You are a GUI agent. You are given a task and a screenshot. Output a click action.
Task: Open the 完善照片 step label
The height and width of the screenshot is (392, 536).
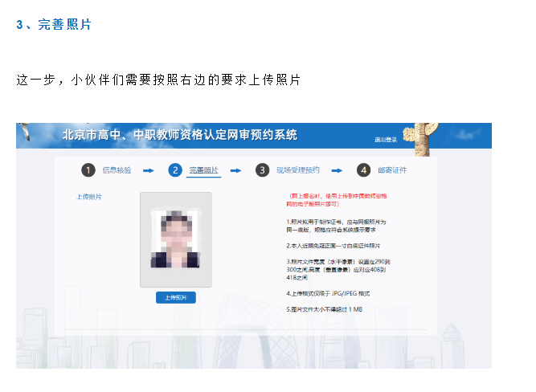(x=204, y=169)
